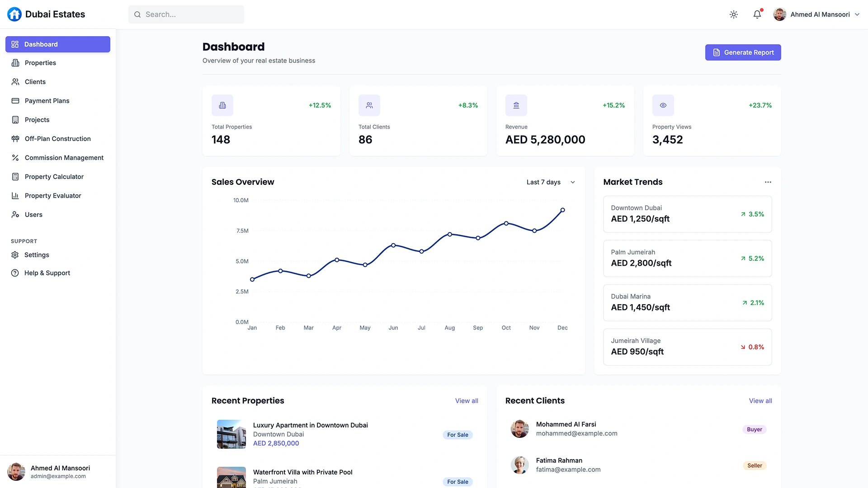
Task: Click the Payment Plans card icon
Action: coord(15,101)
